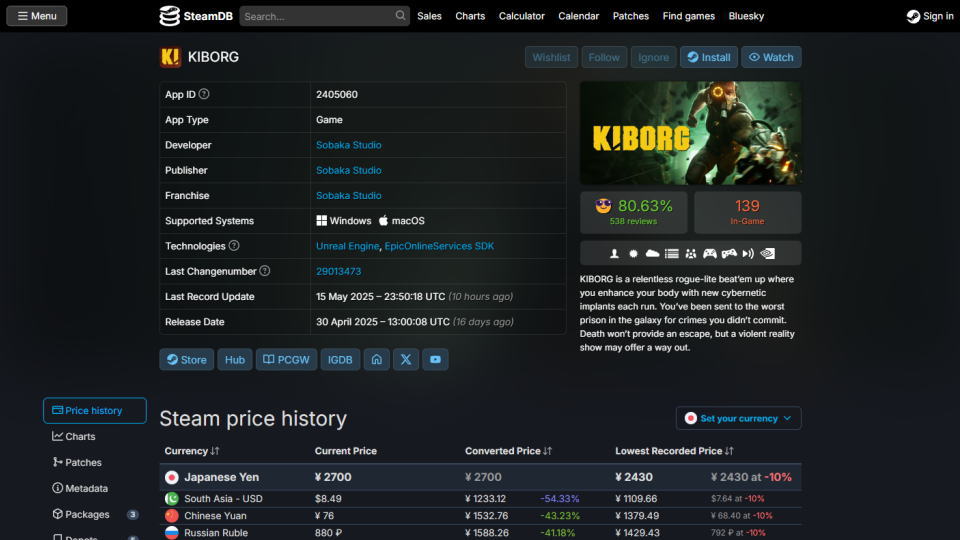
Task: Follow the KIBORG game
Action: click(x=604, y=57)
